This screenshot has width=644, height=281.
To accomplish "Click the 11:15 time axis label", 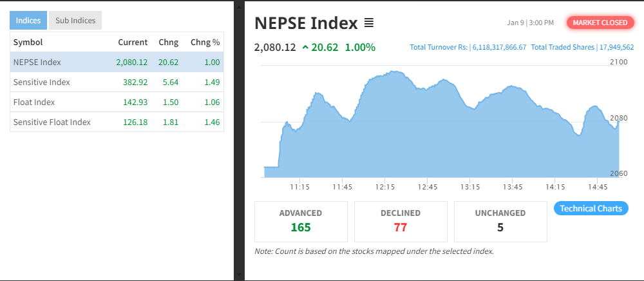I will click(x=300, y=187).
